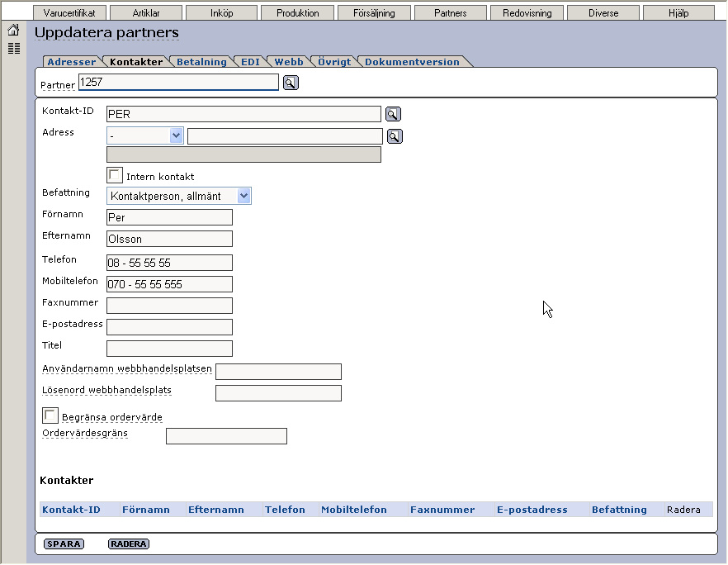Open the Varucertifikat menu

pyautogui.click(x=69, y=13)
